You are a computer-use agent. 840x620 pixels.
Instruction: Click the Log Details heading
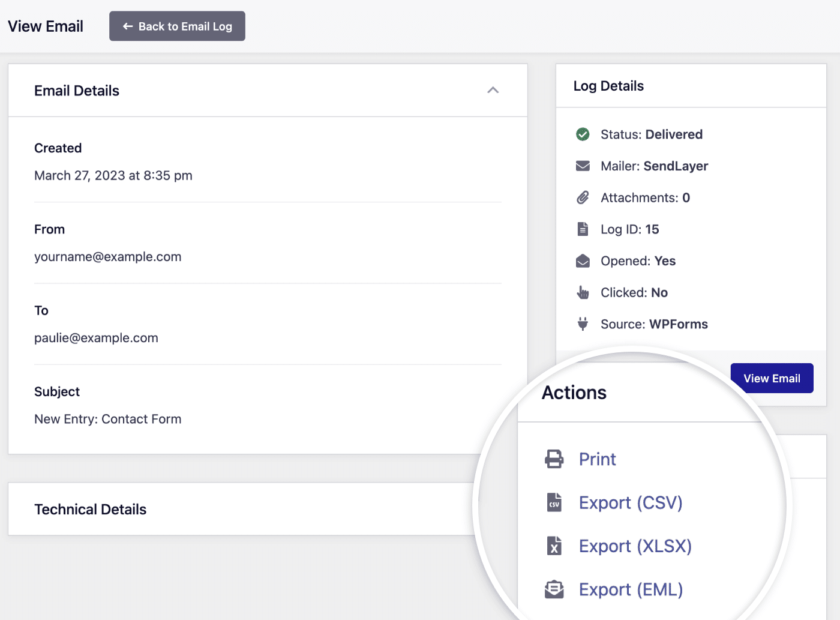(608, 86)
